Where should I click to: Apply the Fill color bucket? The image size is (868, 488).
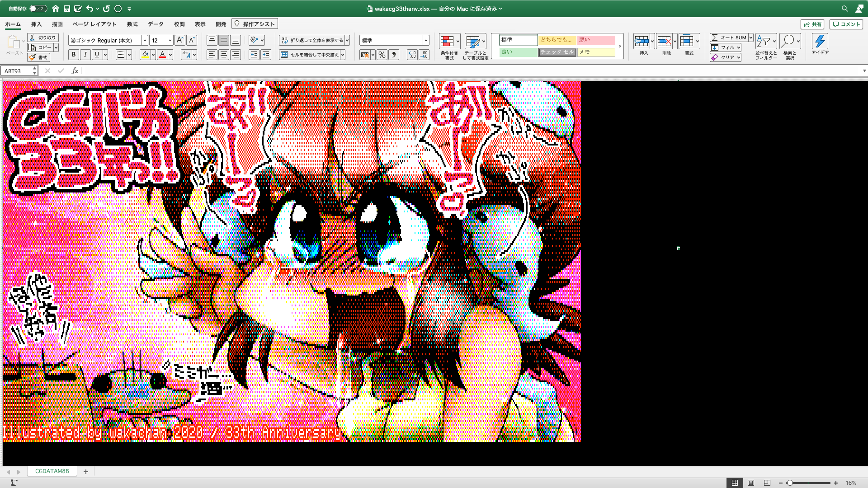(x=145, y=55)
